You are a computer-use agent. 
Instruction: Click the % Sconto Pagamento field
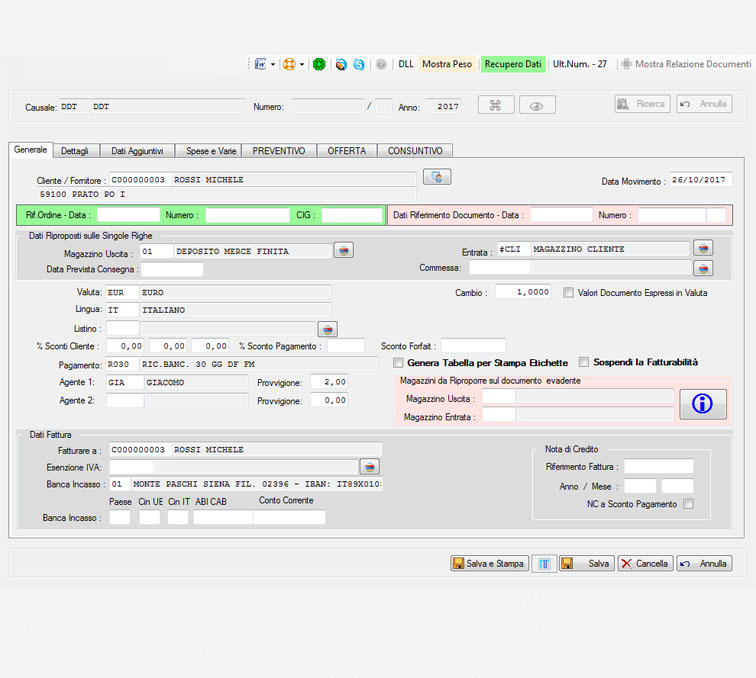tap(346, 346)
